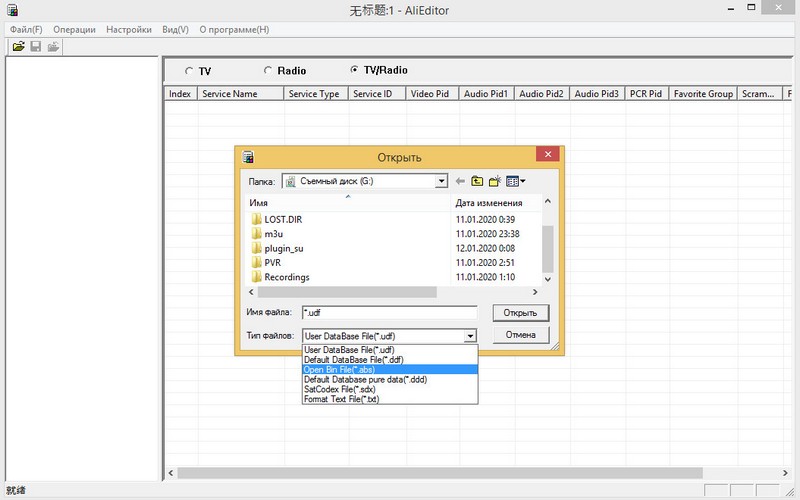800x500 pixels.
Task: Click the Service ID column header
Action: 378,94
